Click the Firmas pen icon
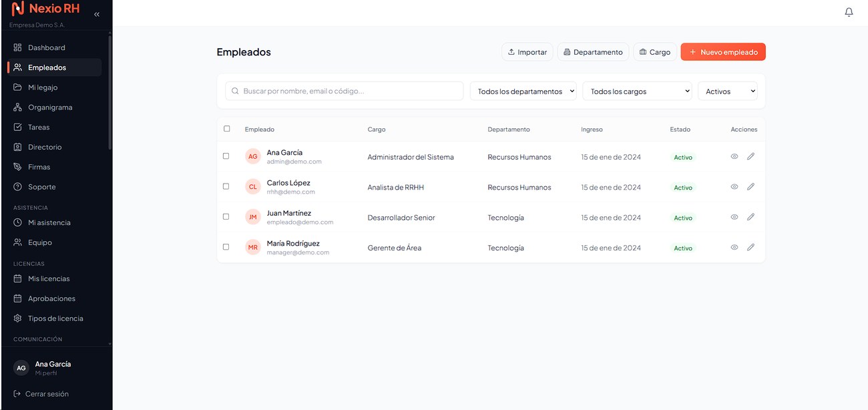The image size is (868, 410). pos(18,167)
